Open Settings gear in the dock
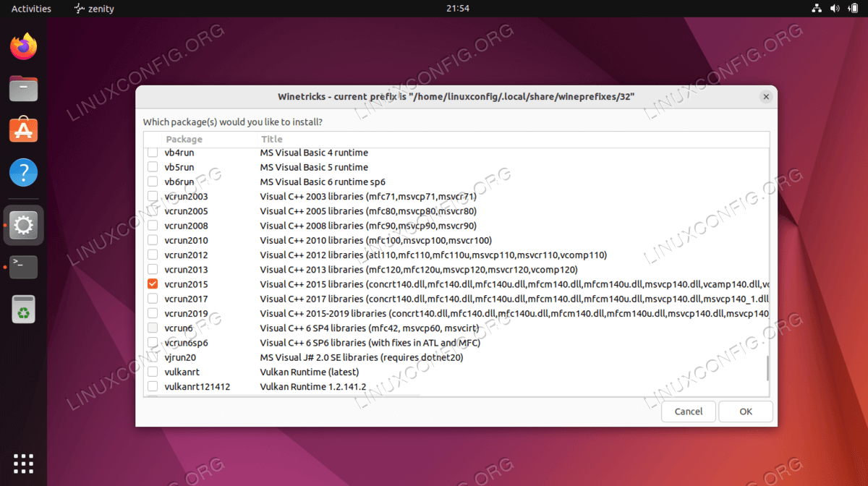This screenshot has height=486, width=868. pyautogui.click(x=24, y=226)
